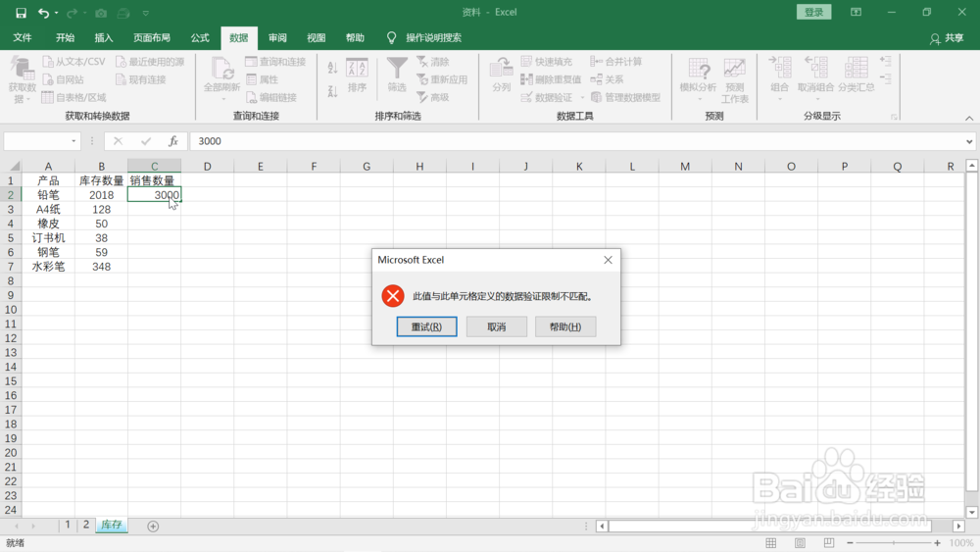Click the 取消 button in dialog
This screenshot has width=980, height=552.
[x=497, y=326]
